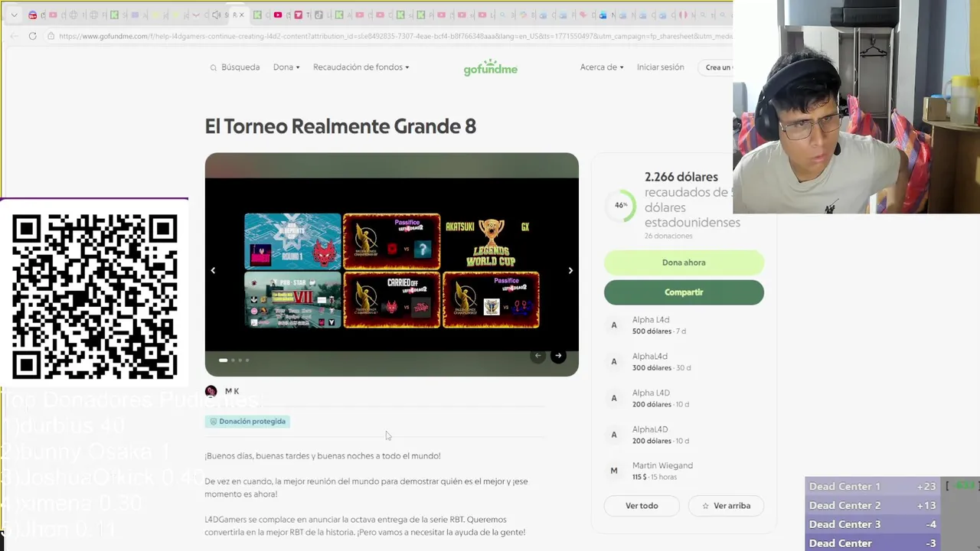Select the fourth carousel dot indicator
The height and width of the screenshot is (551, 980).
tap(247, 360)
